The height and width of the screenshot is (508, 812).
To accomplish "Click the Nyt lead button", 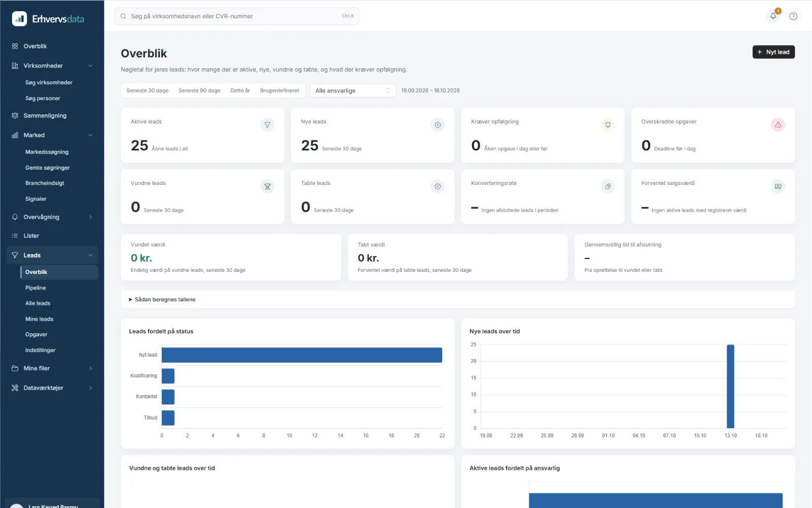I will [x=773, y=52].
